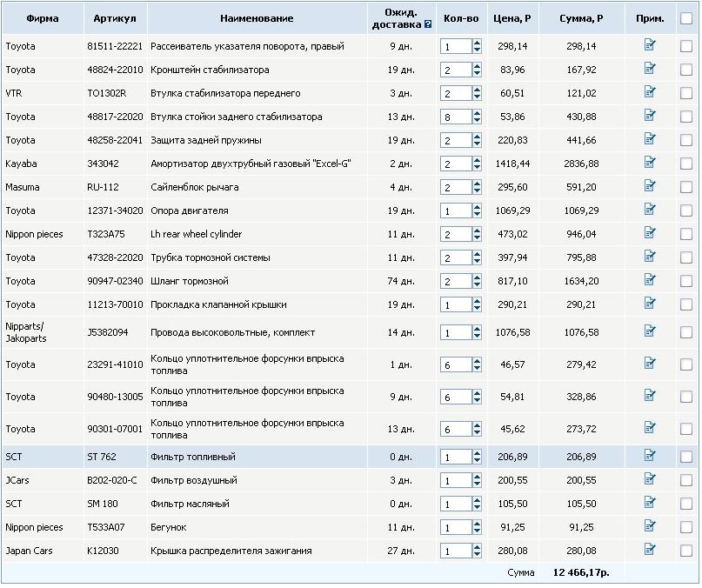Open note icon for Опора двигателя row
This screenshot has height=588, width=702.
650,209
